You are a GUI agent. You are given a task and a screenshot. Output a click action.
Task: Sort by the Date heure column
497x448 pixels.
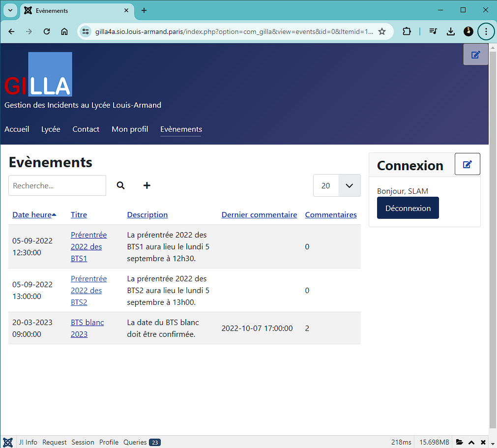[32, 214]
